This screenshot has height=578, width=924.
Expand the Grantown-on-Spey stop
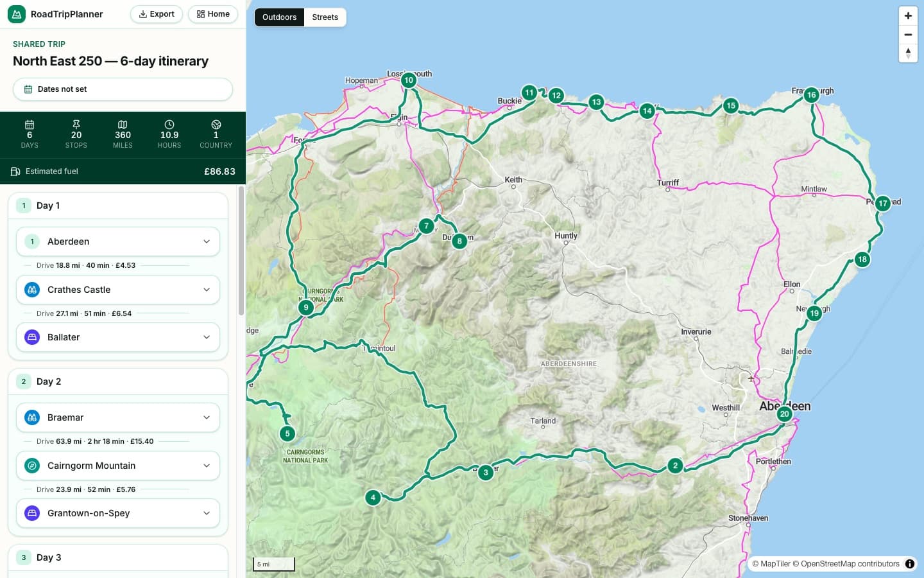118,513
